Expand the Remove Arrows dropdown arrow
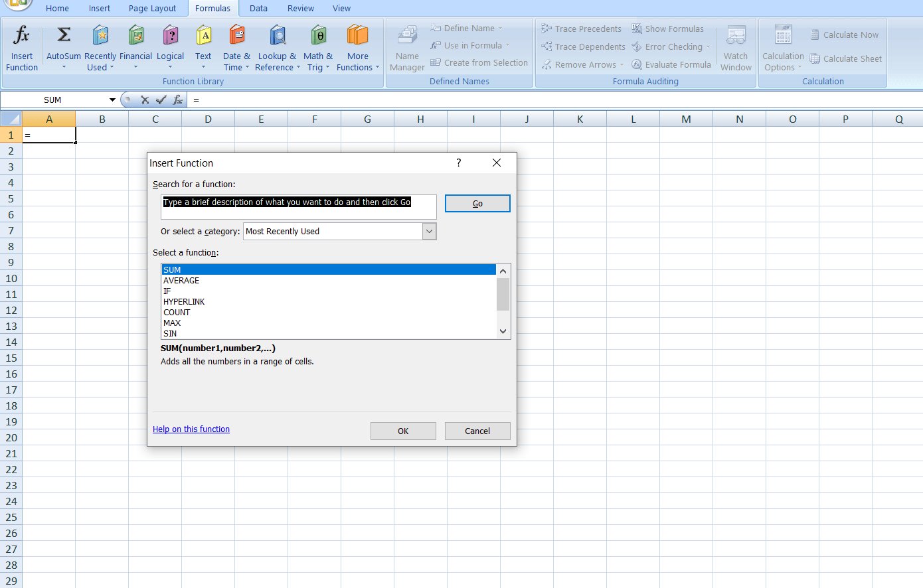923x588 pixels. [622, 64]
